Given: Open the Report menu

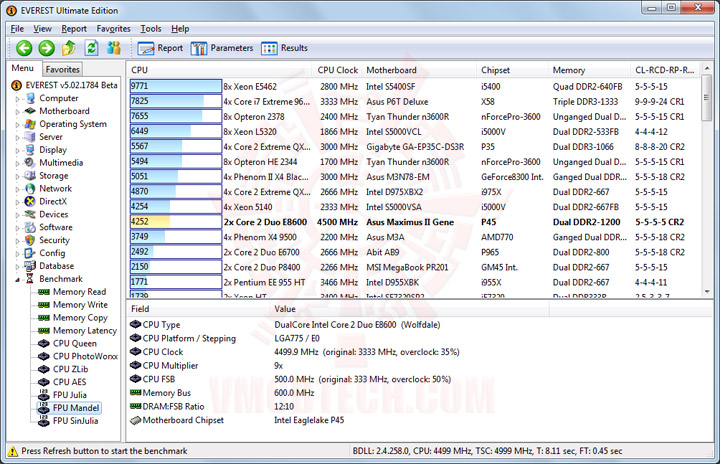Looking at the screenshot, I should click(74, 28).
